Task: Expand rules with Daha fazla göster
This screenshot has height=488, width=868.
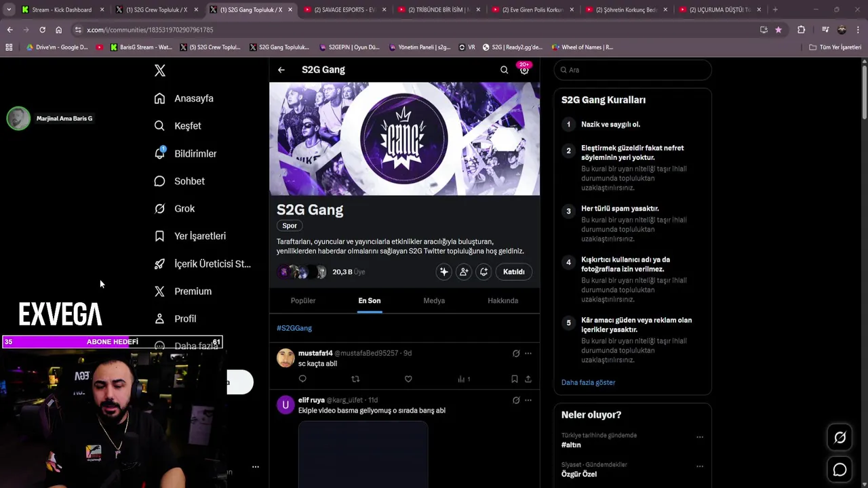Action: (x=588, y=382)
